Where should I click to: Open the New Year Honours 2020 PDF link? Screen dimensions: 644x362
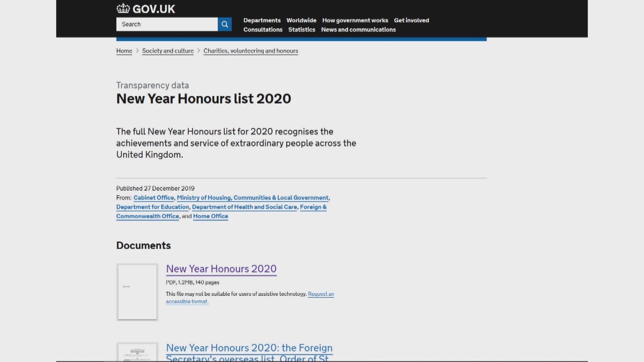tap(221, 269)
